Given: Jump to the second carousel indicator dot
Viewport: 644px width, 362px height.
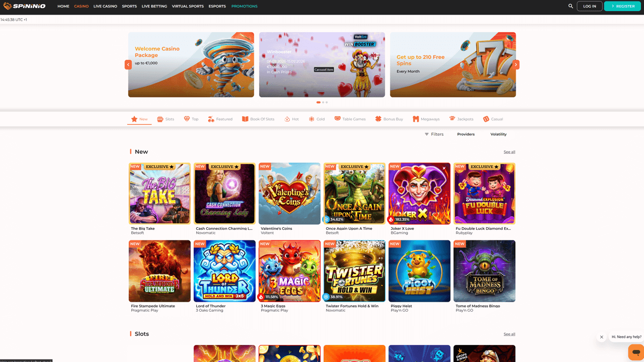Looking at the screenshot, I should pyautogui.click(x=323, y=102).
